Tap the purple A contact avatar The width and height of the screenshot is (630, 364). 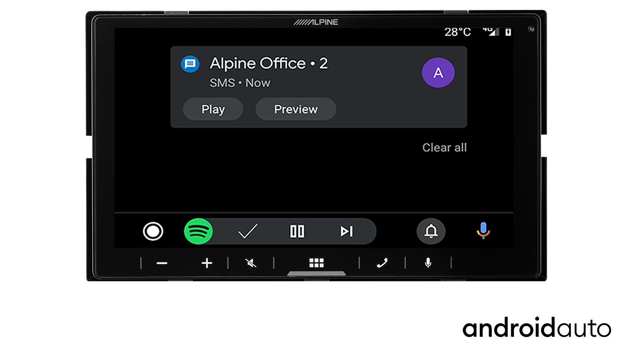click(x=438, y=73)
